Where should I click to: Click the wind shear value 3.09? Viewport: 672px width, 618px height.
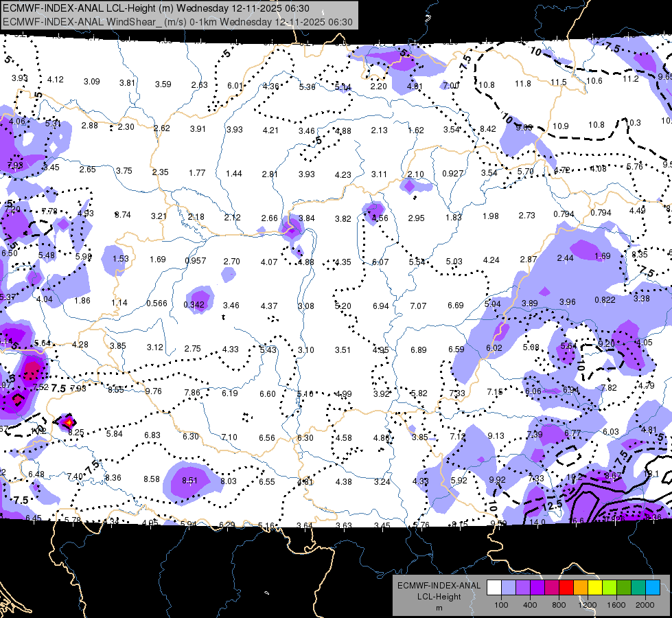tap(92, 82)
